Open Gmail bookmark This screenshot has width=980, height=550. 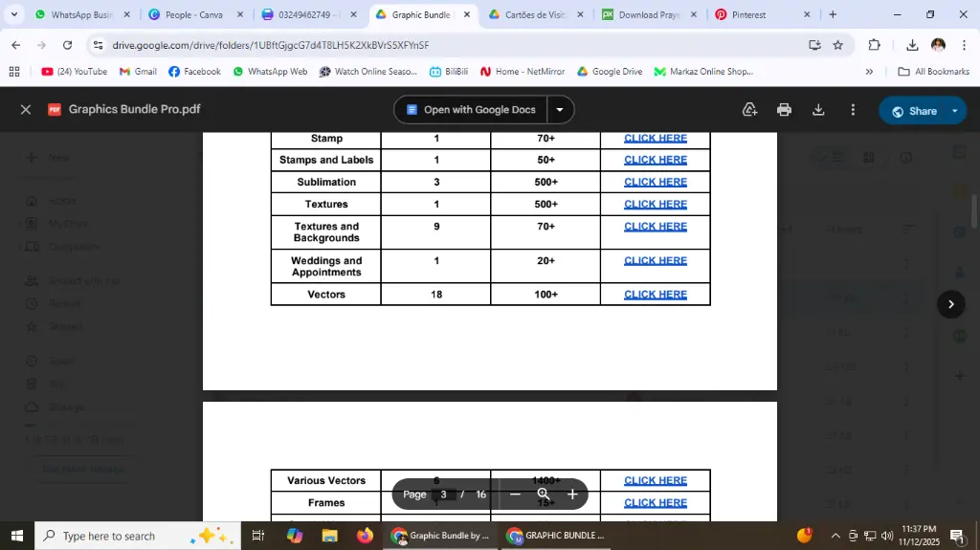(x=138, y=72)
